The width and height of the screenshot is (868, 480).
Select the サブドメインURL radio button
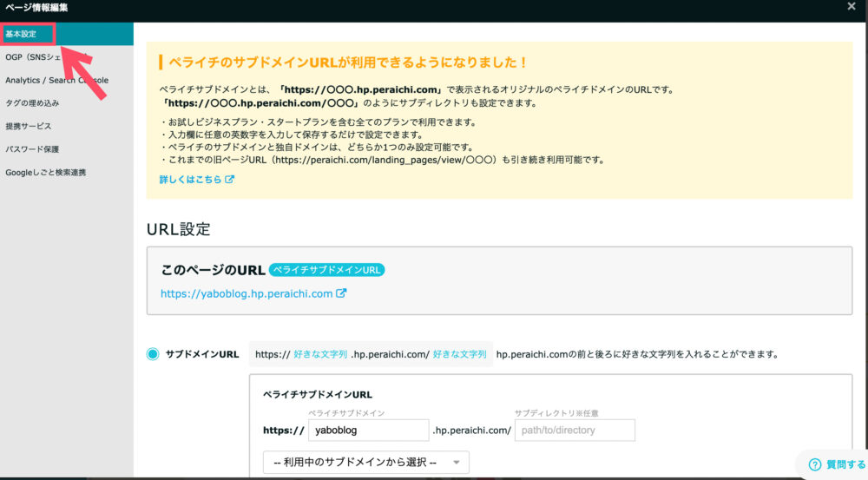coord(153,354)
